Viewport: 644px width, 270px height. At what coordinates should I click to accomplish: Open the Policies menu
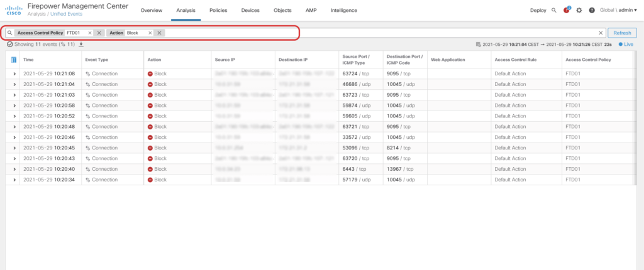click(x=218, y=10)
